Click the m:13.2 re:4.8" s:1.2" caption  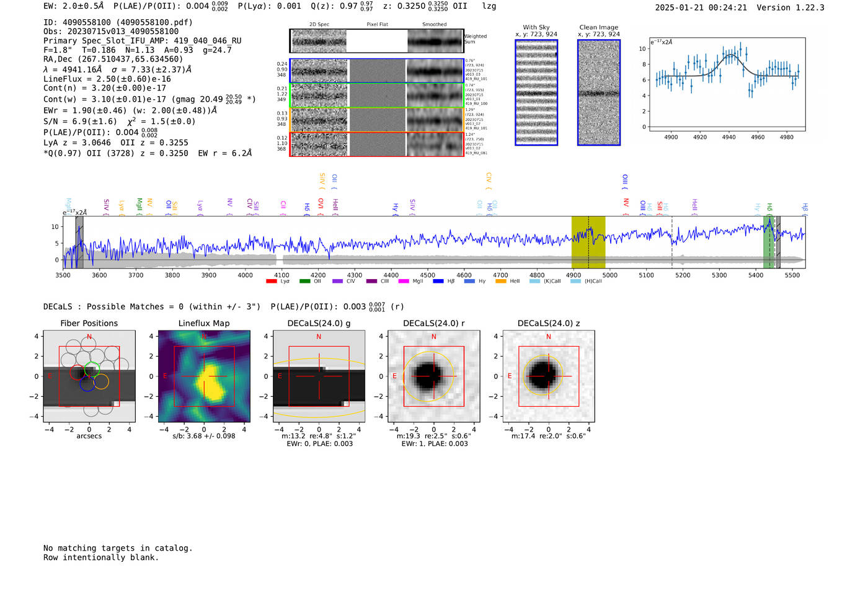click(319, 436)
